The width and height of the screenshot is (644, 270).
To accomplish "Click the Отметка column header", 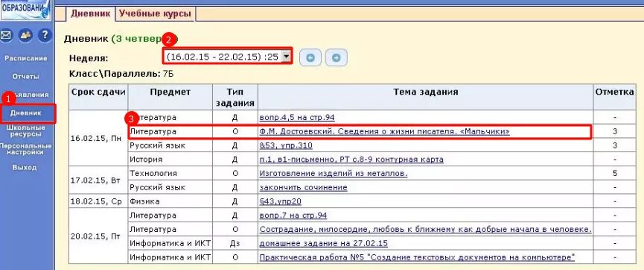I will [x=614, y=97].
